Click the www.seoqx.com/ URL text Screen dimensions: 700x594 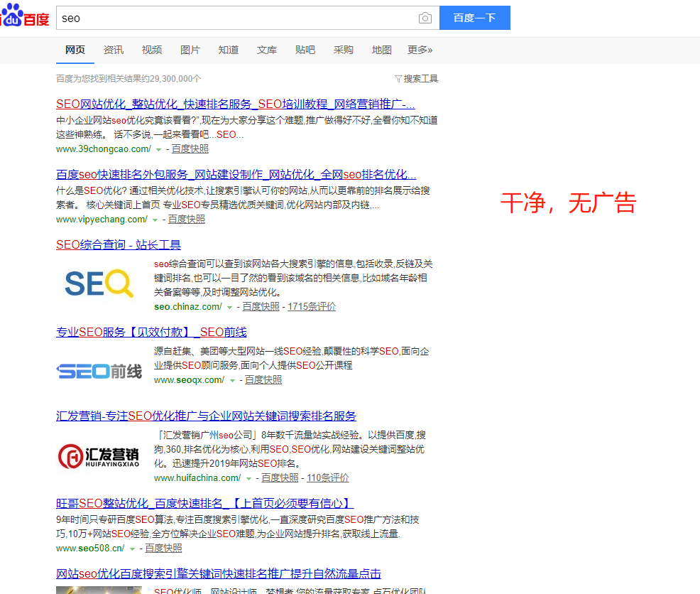pos(190,380)
